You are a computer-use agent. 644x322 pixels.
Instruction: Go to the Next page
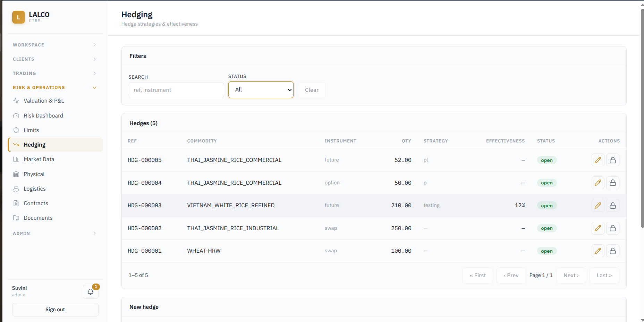click(571, 276)
